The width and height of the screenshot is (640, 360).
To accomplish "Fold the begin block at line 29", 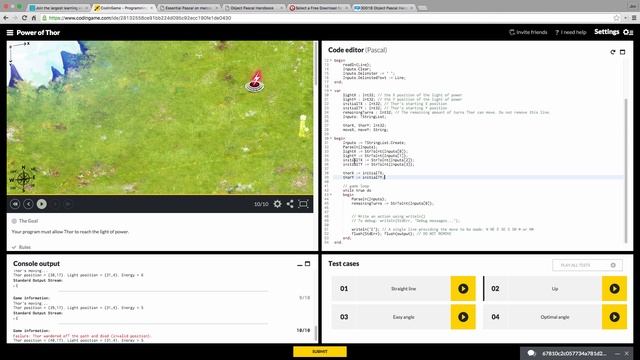I will pyautogui.click(x=331, y=138).
